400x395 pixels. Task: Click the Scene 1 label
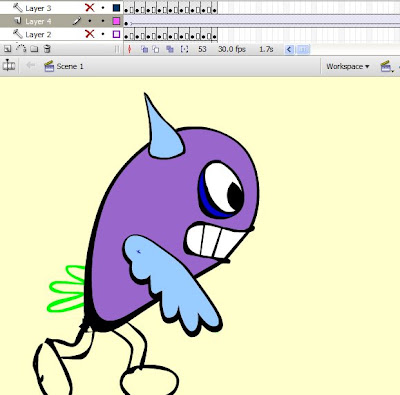tap(70, 66)
